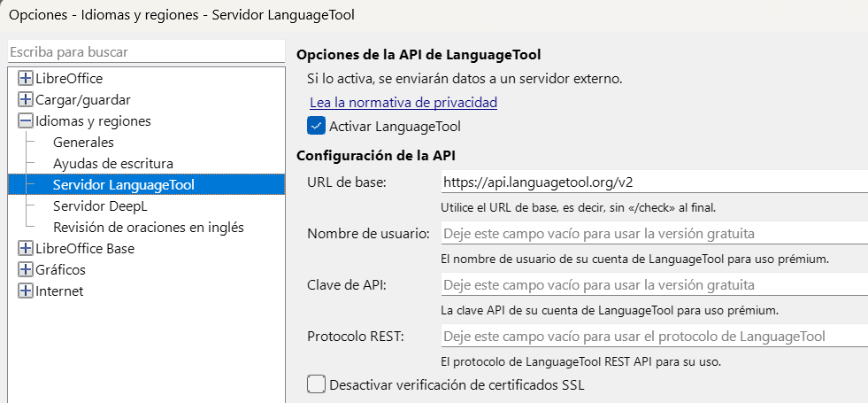The image size is (868, 403).
Task: Open Ayudas de escritura settings
Action: tap(112, 163)
